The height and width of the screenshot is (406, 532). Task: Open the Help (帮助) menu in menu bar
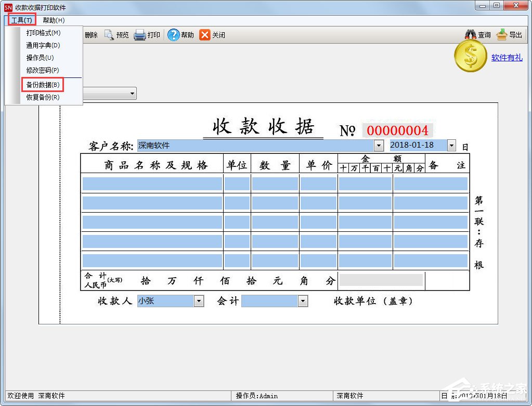tap(54, 20)
